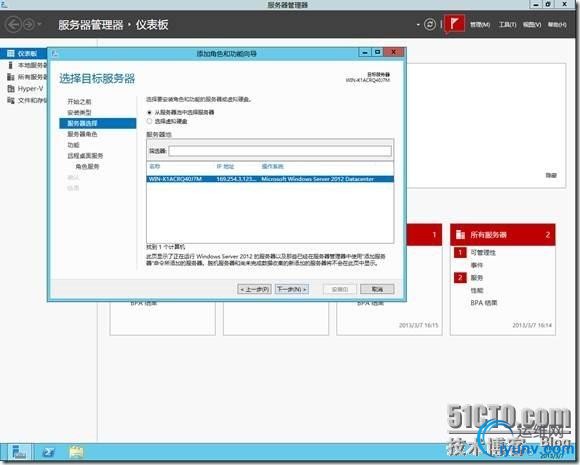580x465 pixels.
Task: Click the Hyper-V icon in the sidebar
Action: point(11,89)
